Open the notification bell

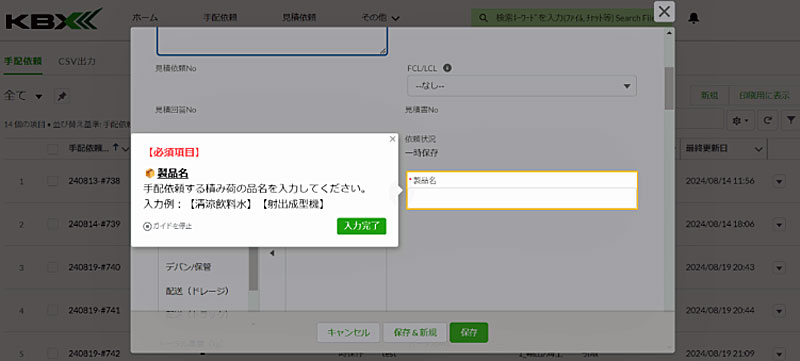pyautogui.click(x=693, y=18)
